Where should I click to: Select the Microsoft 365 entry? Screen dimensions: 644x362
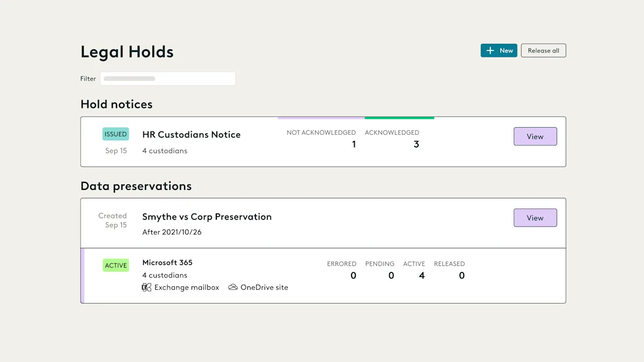(x=167, y=263)
